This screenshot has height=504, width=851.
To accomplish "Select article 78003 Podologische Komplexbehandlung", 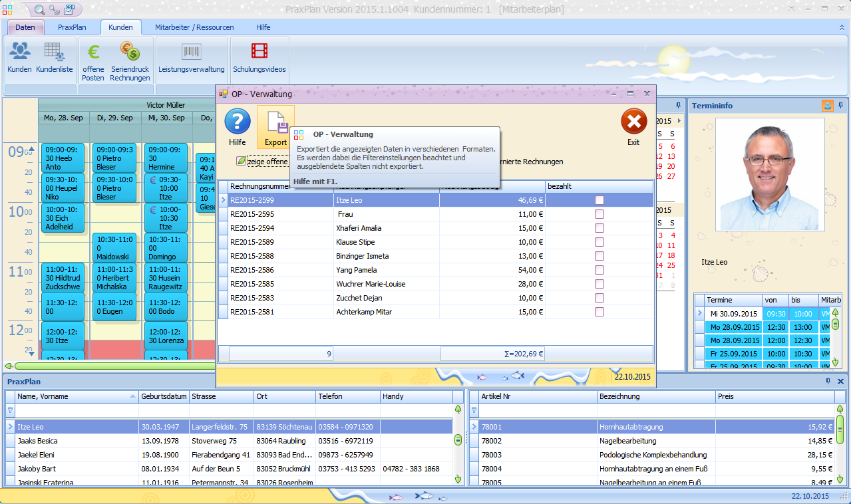I will [x=652, y=455].
